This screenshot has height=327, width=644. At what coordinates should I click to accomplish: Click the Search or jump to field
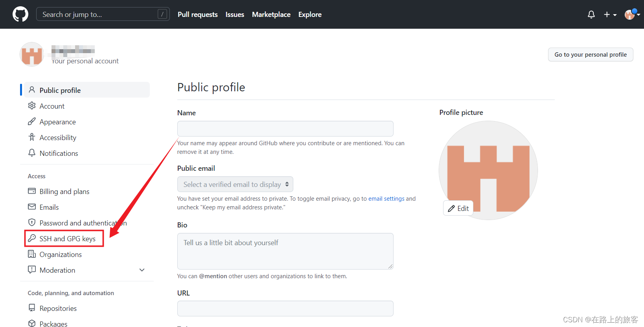click(x=103, y=14)
